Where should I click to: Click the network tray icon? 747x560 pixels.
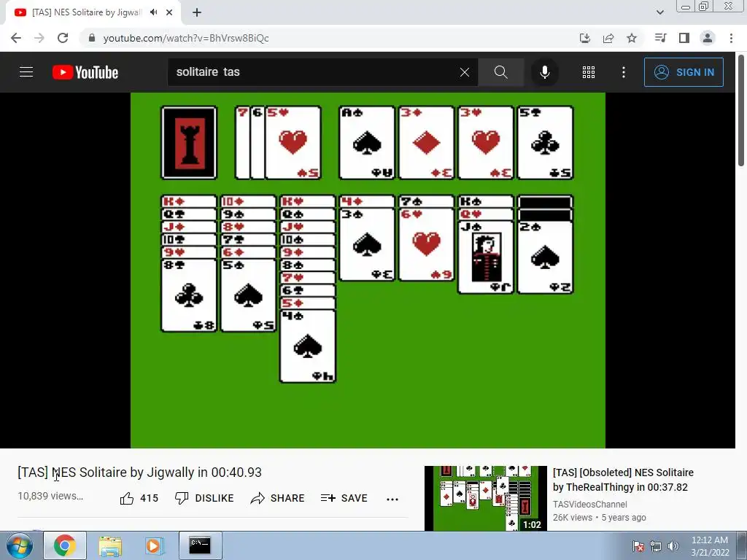656,546
